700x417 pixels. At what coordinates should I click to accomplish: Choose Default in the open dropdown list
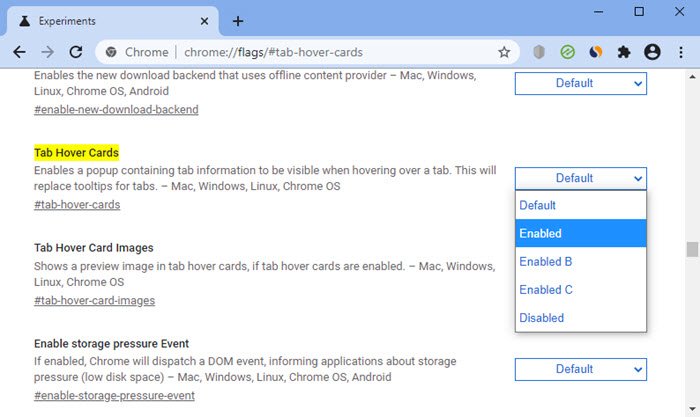(581, 205)
